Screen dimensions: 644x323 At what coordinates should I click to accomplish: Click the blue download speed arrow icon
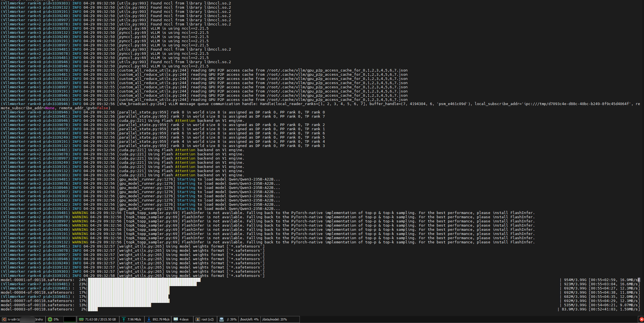[x=149, y=319]
